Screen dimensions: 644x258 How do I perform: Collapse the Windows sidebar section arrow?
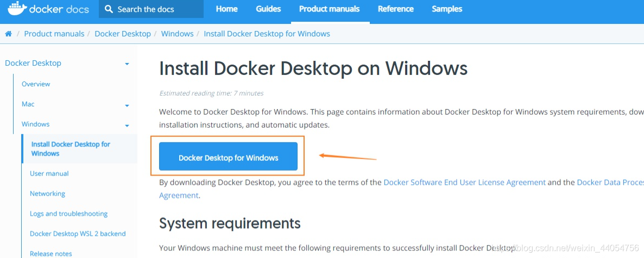(127, 125)
